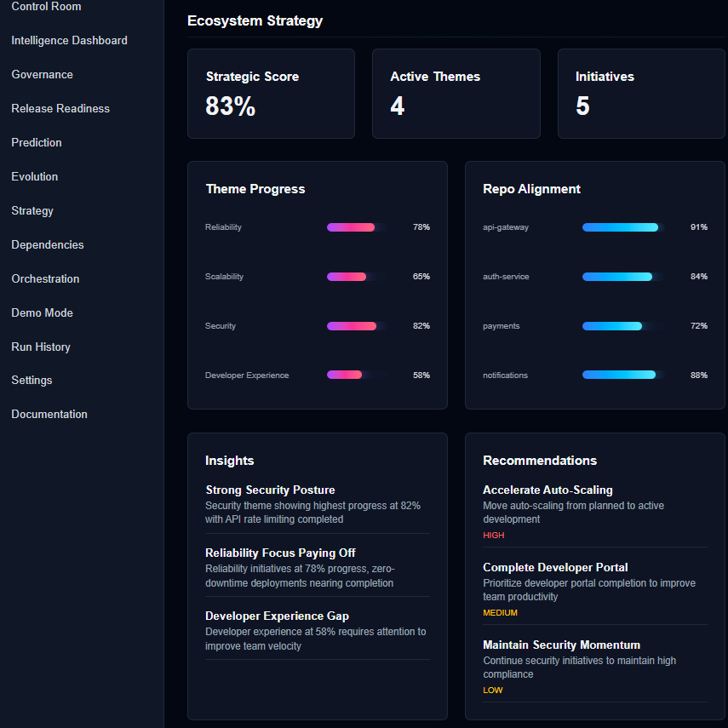Open the Evolution section
This screenshot has width=728, height=728.
tap(34, 176)
